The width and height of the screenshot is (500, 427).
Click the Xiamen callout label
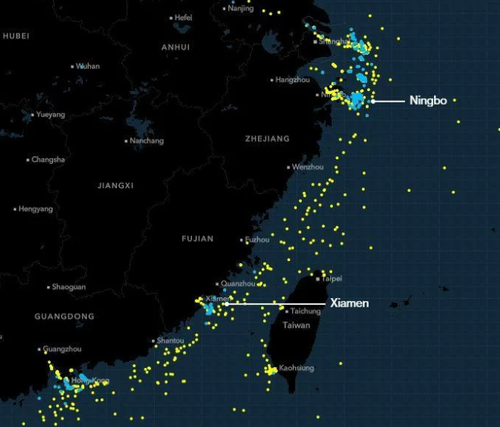(x=349, y=303)
